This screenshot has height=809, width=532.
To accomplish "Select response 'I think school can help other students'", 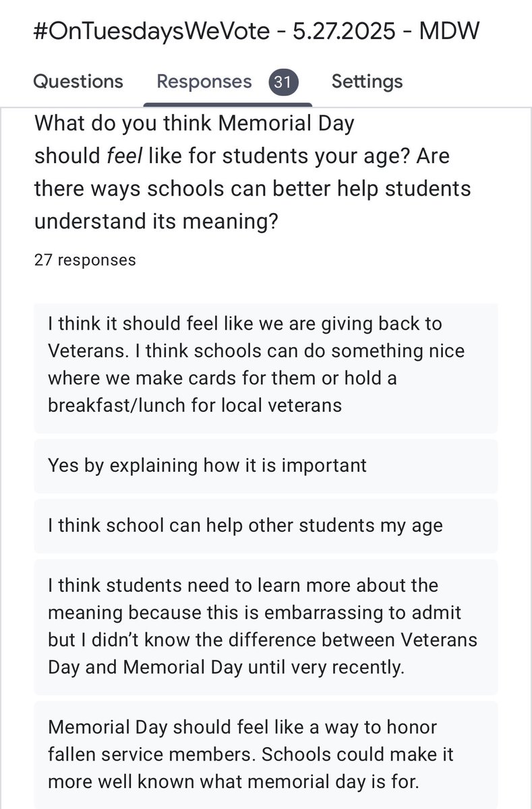I will point(266,526).
